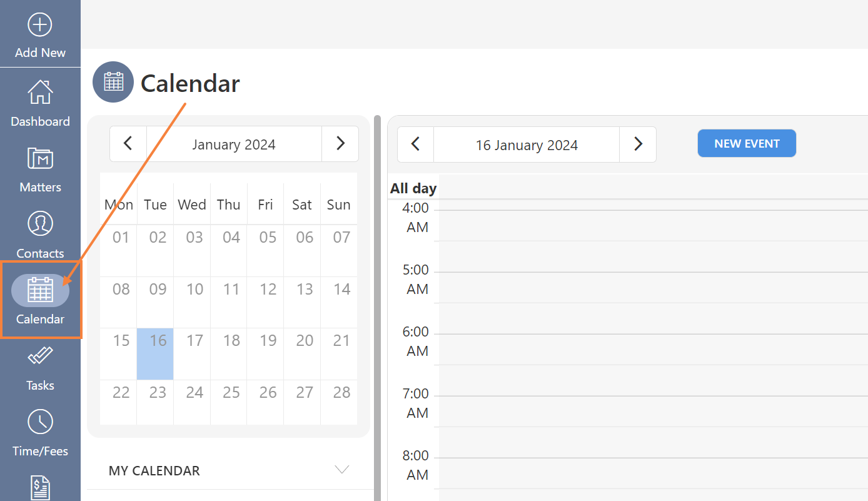Select Calendar icon in sidebar
The width and height of the screenshot is (868, 501).
40,290
